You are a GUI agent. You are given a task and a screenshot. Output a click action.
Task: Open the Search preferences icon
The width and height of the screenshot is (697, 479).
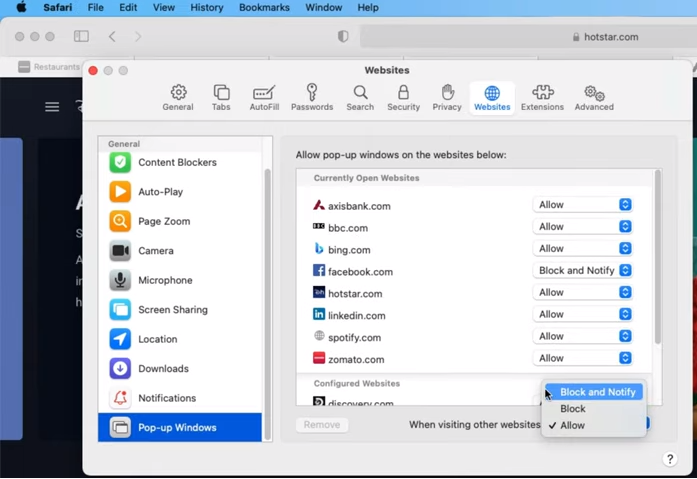360,98
